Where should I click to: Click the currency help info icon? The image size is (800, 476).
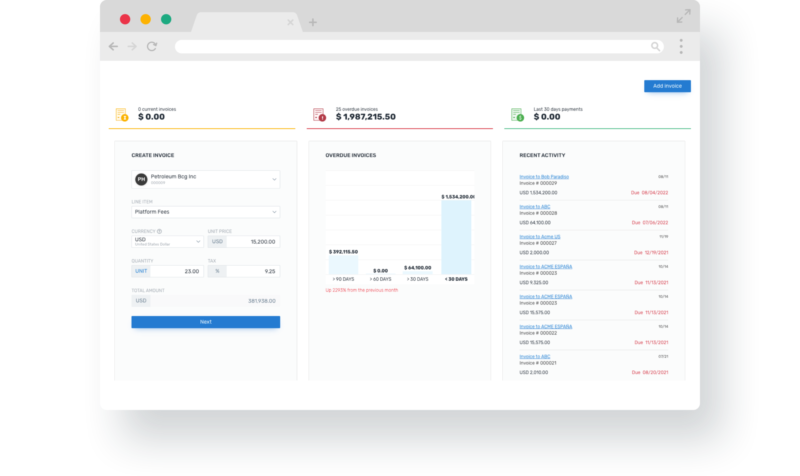coord(159,231)
